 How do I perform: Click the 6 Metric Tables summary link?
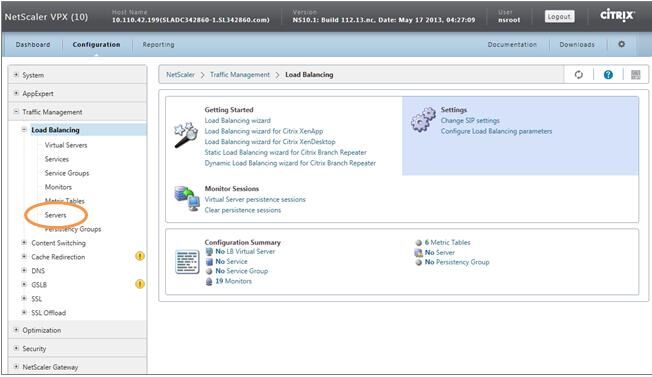tap(447, 242)
